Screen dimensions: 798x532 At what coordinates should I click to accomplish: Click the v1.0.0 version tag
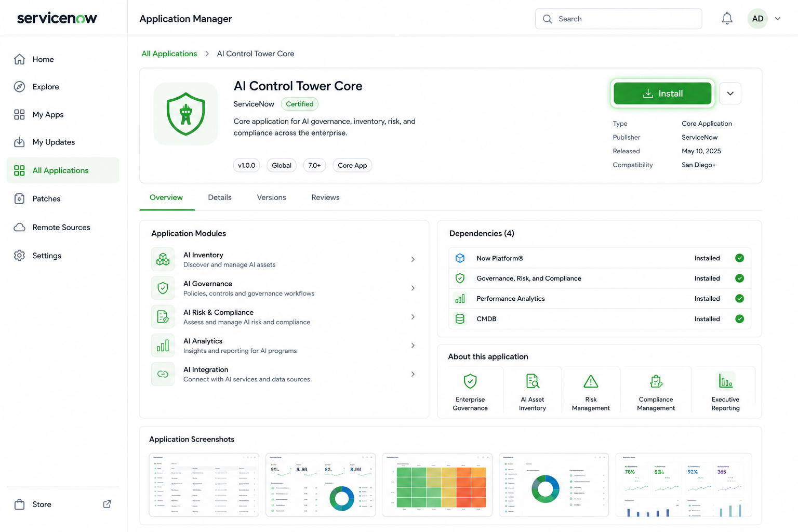246,165
